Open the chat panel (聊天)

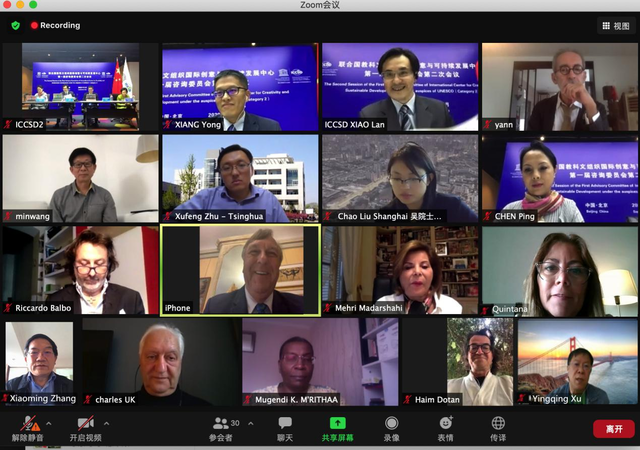pos(285,428)
